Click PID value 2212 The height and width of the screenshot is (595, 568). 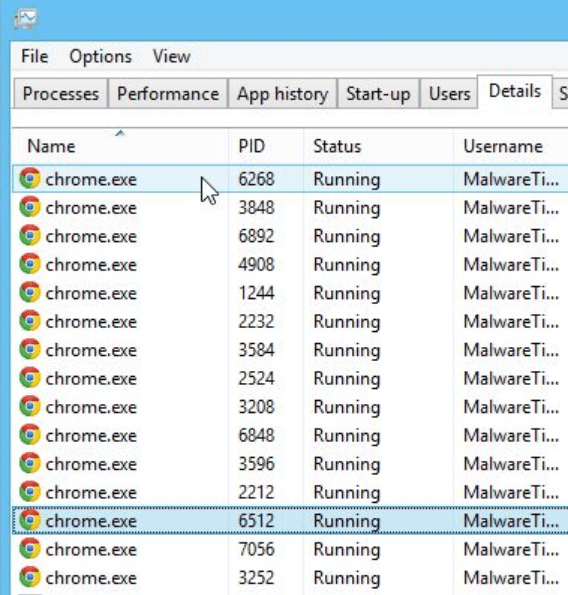pyautogui.click(x=256, y=492)
